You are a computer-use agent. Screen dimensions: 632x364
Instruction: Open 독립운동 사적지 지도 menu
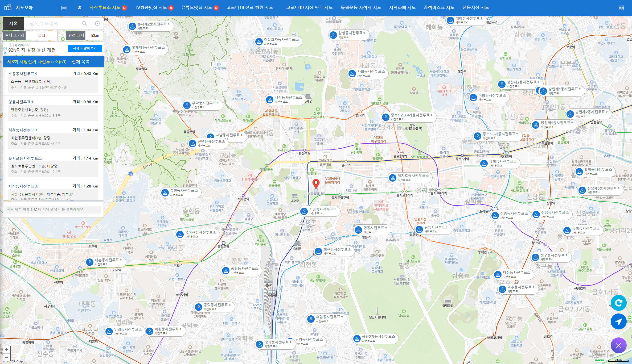coord(361,7)
